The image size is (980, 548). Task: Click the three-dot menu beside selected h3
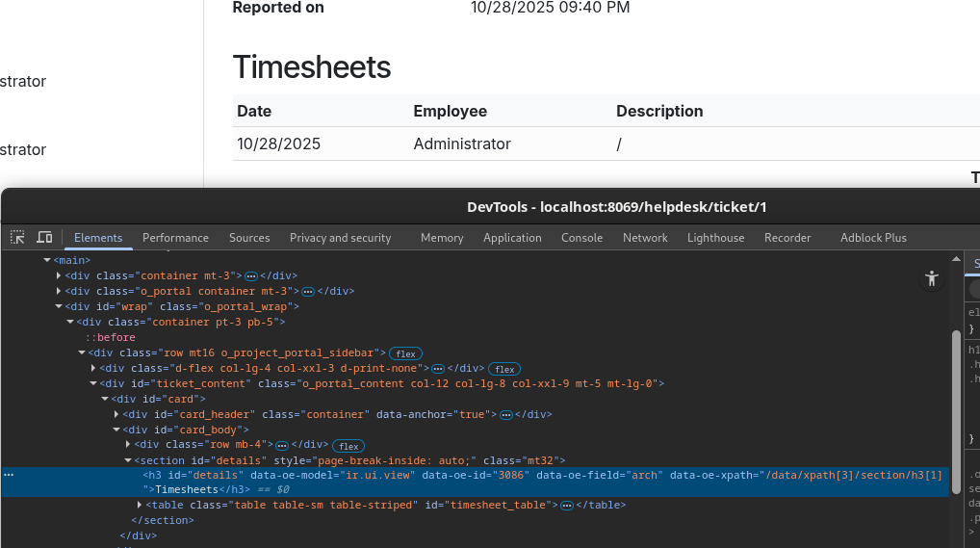click(9, 475)
